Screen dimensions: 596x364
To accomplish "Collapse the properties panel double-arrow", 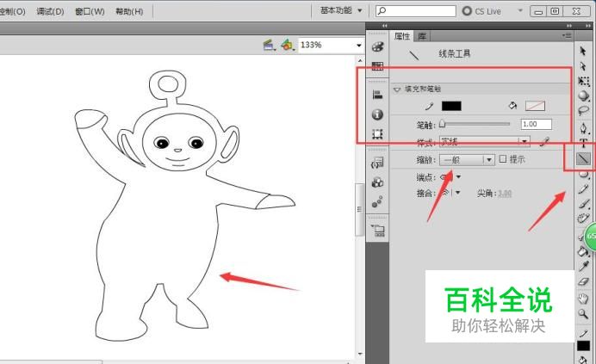I will (x=569, y=26).
